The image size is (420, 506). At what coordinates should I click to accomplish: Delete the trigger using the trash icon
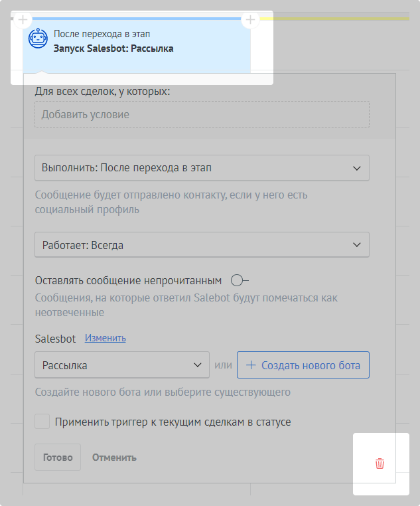point(380,464)
